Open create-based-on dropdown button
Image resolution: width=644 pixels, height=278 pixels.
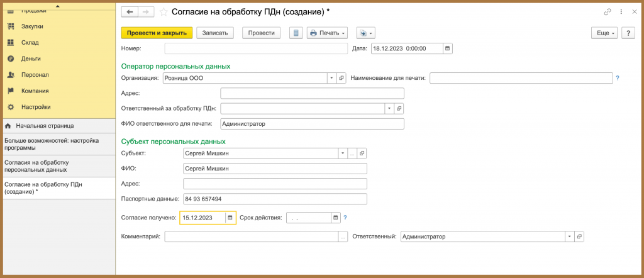[x=365, y=33]
